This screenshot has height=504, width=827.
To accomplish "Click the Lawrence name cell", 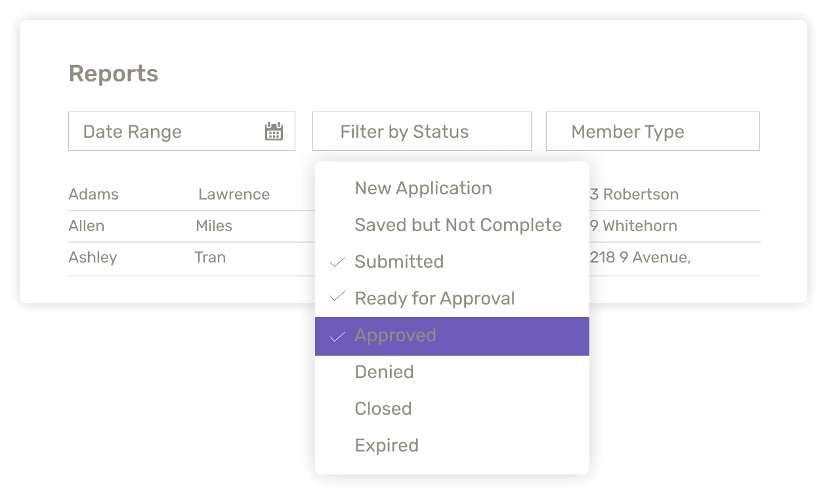I will tap(234, 194).
